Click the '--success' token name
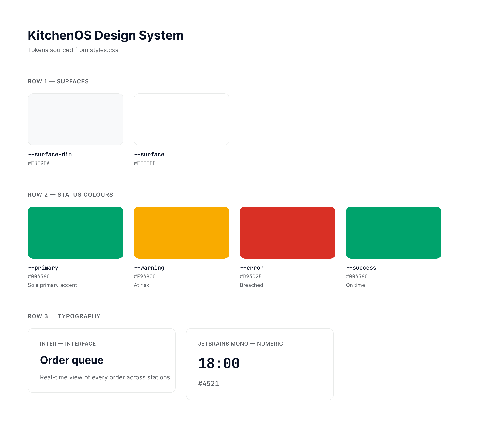Viewport: 504px width, 428px height. (x=361, y=268)
